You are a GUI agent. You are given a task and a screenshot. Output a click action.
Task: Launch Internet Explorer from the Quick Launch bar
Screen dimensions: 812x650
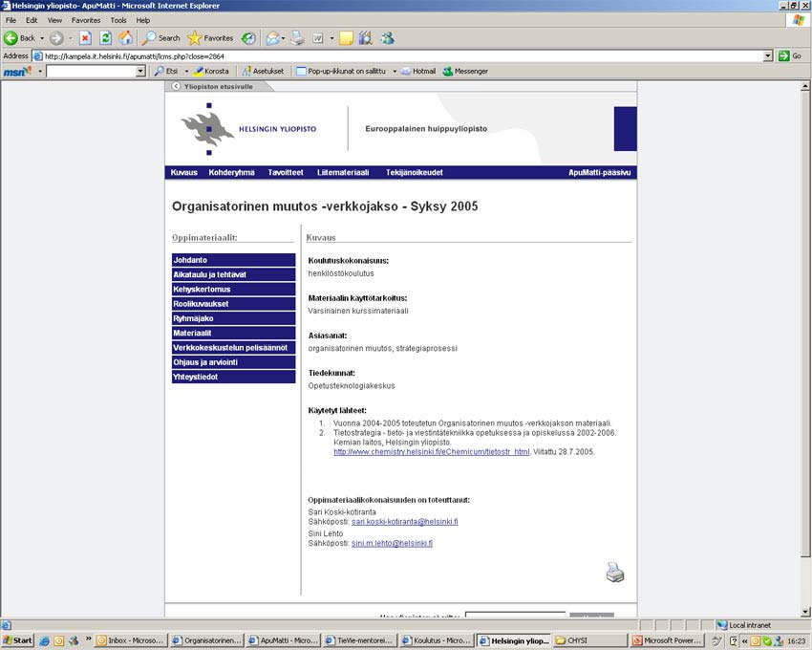click(45, 640)
